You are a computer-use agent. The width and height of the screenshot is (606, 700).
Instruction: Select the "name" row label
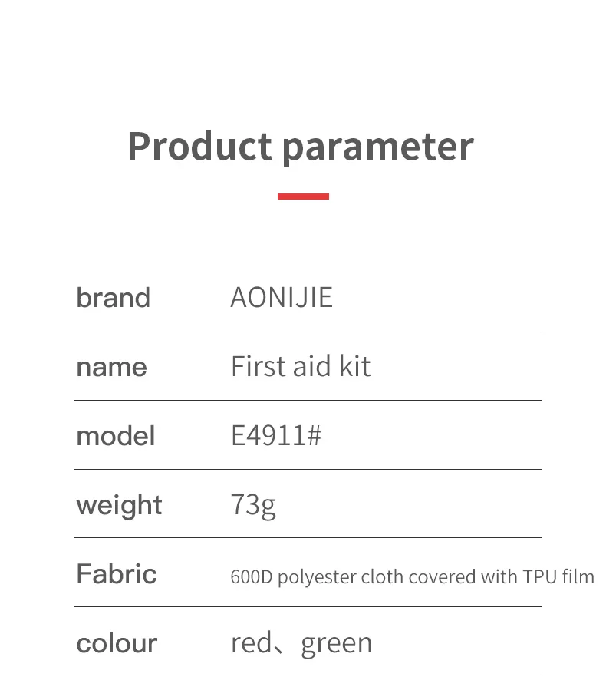(x=111, y=367)
